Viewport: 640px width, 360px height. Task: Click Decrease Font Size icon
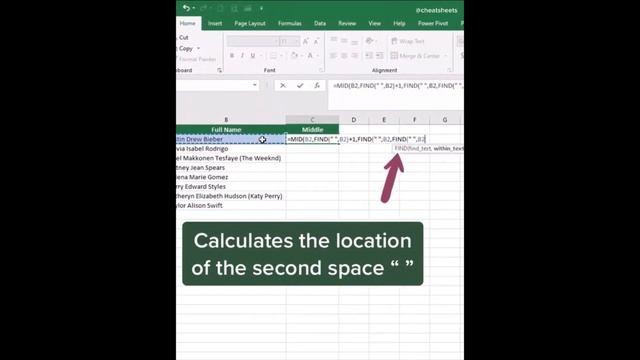point(316,41)
